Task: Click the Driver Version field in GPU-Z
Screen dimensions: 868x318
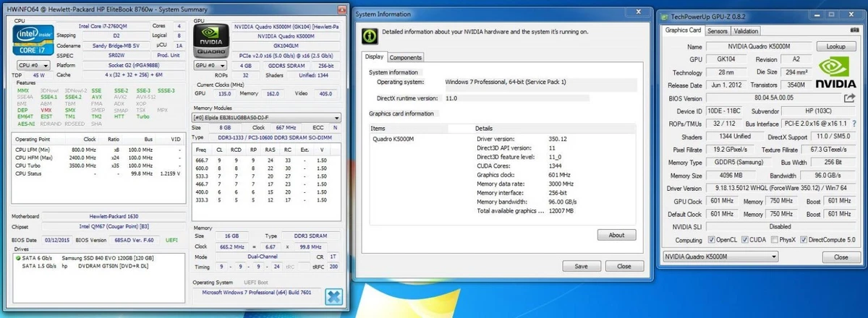Action: pyautogui.click(x=780, y=189)
